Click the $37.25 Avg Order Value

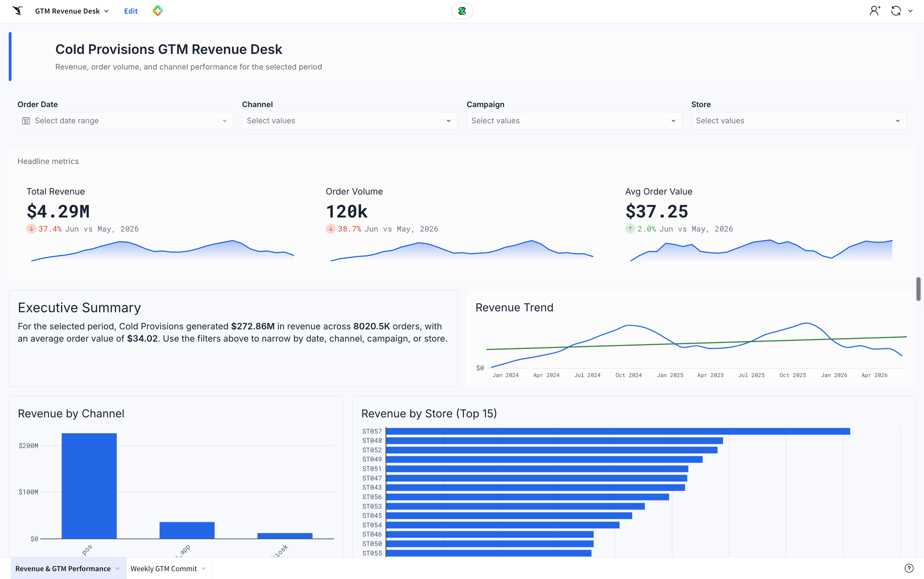pos(657,211)
